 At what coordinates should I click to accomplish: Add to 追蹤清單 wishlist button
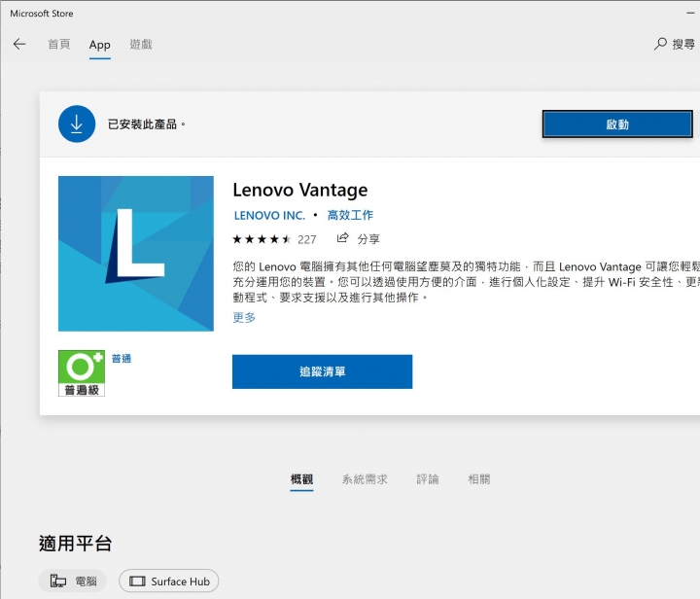point(323,371)
